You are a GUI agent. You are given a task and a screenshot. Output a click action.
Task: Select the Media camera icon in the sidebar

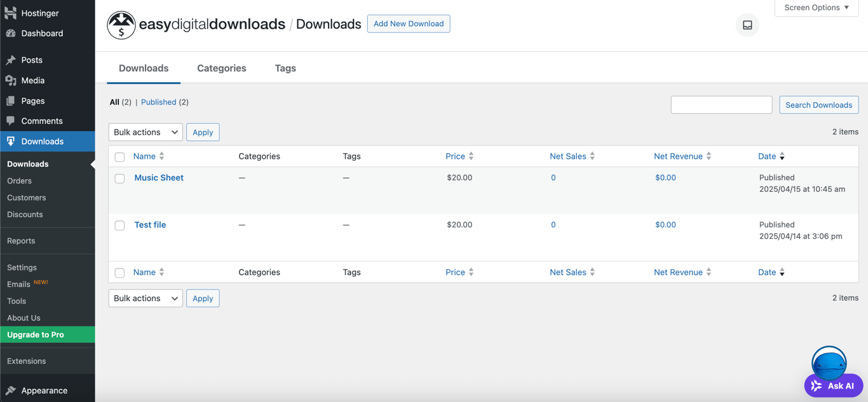click(9, 80)
